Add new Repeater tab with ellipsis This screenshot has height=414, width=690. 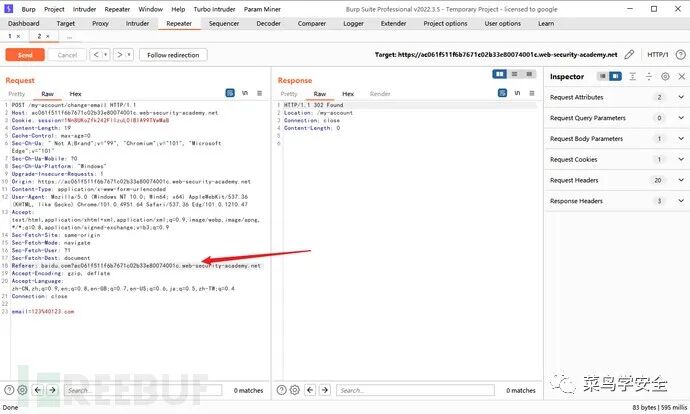coord(69,37)
